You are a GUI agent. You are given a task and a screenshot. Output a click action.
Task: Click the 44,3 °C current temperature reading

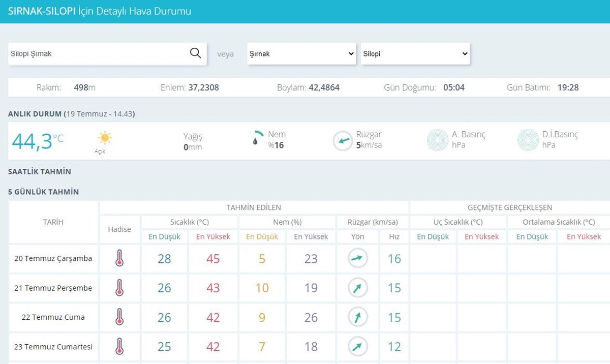tap(38, 141)
